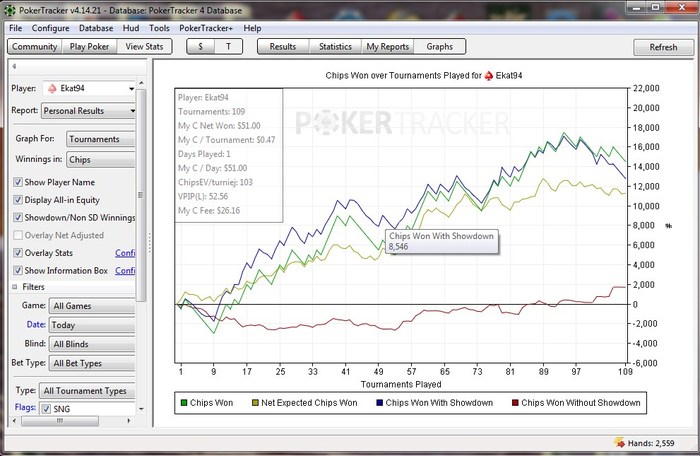Open the Player dropdown showing Ekat94
The width and height of the screenshot is (700, 456).
coord(89,88)
